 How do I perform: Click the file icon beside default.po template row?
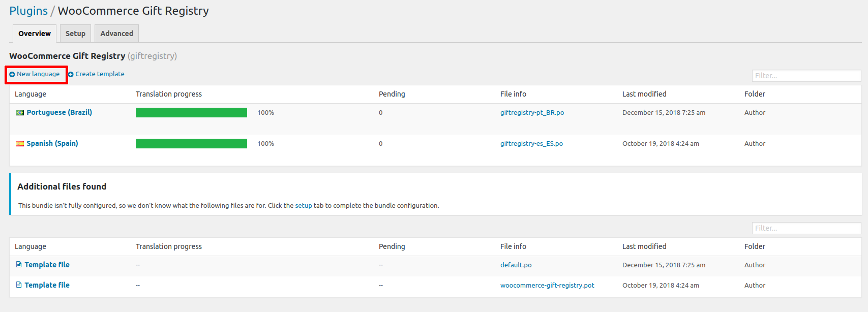(x=19, y=264)
